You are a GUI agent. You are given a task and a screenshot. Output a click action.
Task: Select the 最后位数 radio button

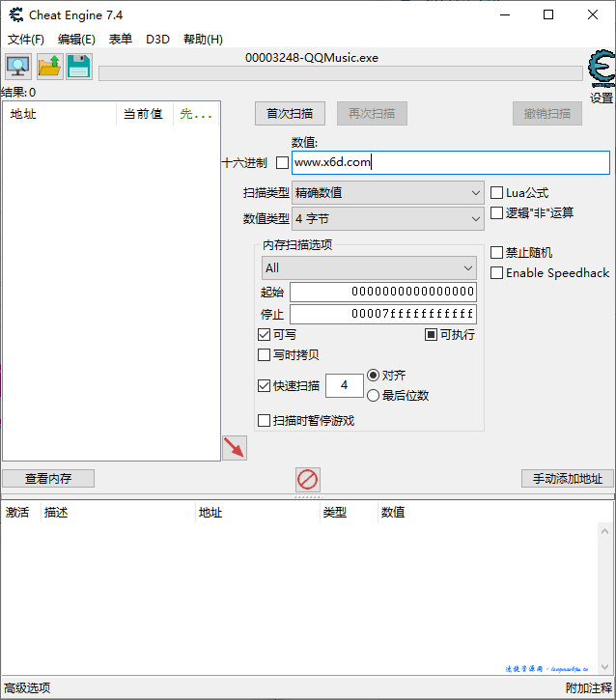(373, 396)
